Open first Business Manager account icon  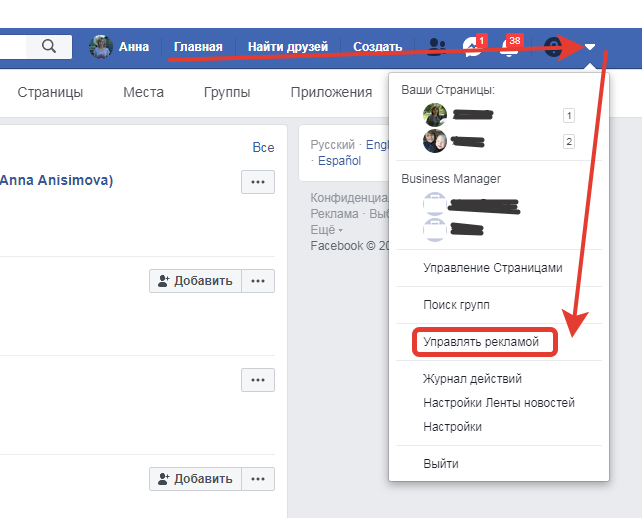point(435,204)
